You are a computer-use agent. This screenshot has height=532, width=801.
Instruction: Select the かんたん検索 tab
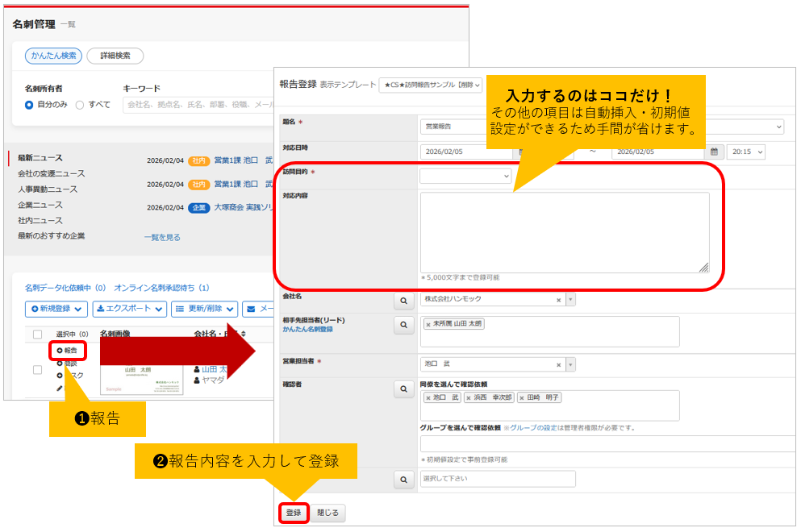[53, 56]
